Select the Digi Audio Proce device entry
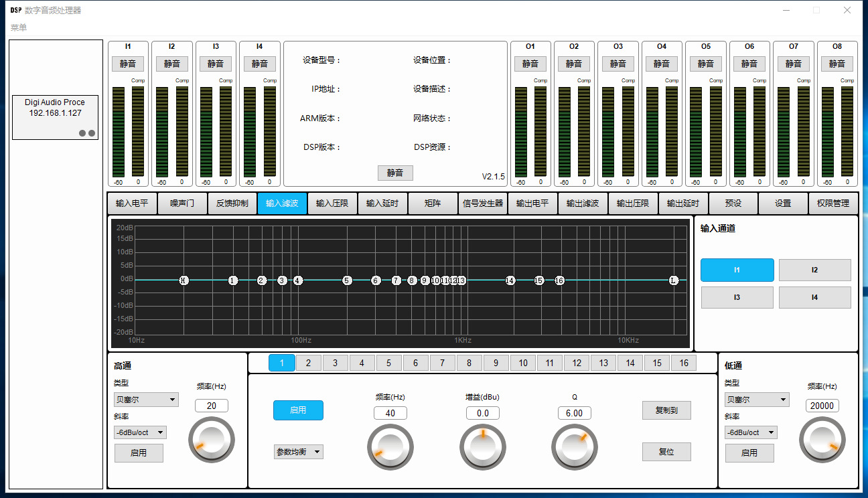The image size is (868, 498). click(x=56, y=117)
